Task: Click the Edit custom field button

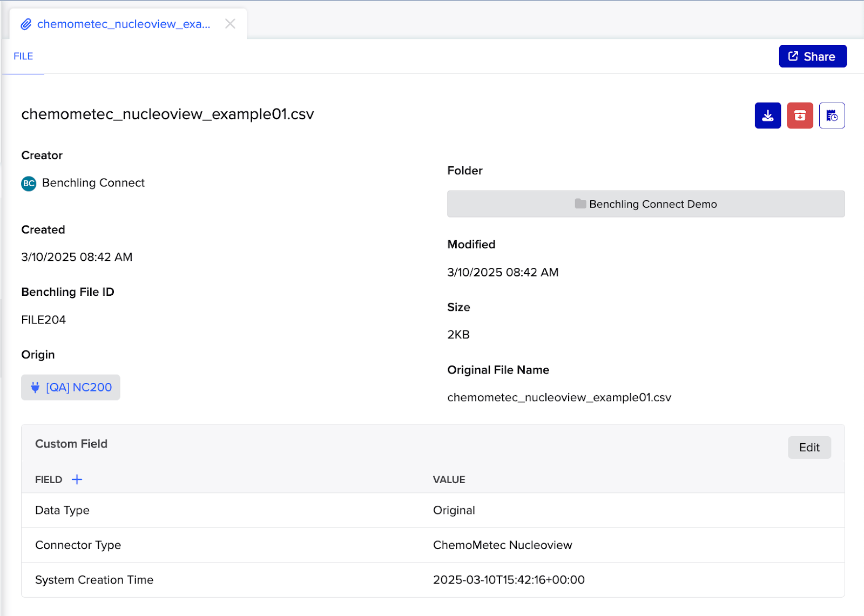Action: (x=809, y=448)
